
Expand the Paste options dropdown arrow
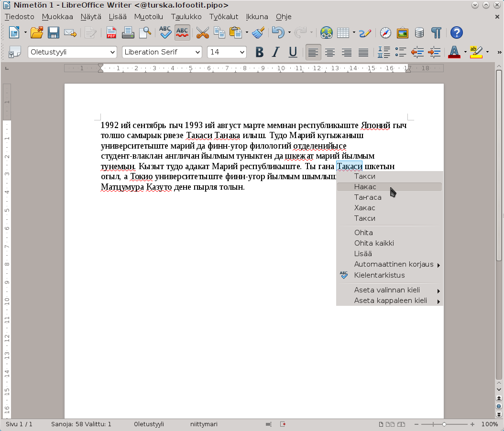pos(247,32)
